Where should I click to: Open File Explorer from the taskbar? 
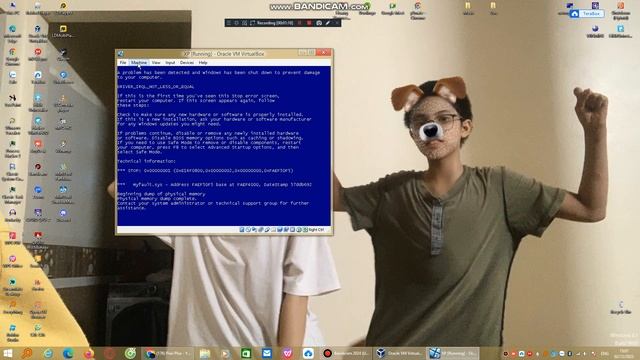pos(205,353)
